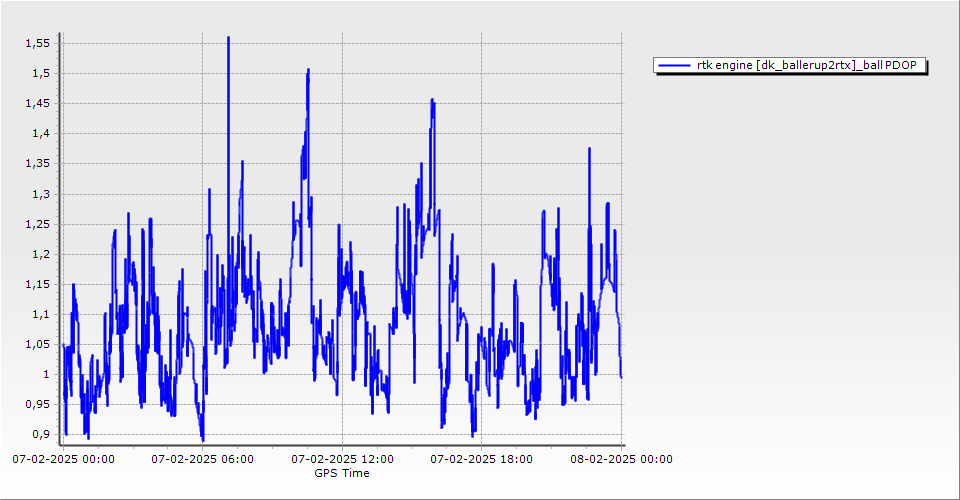The height and width of the screenshot is (500, 960).
Task: Click x-axis label '07-02-2025 00:00'
Action: (x=63, y=459)
